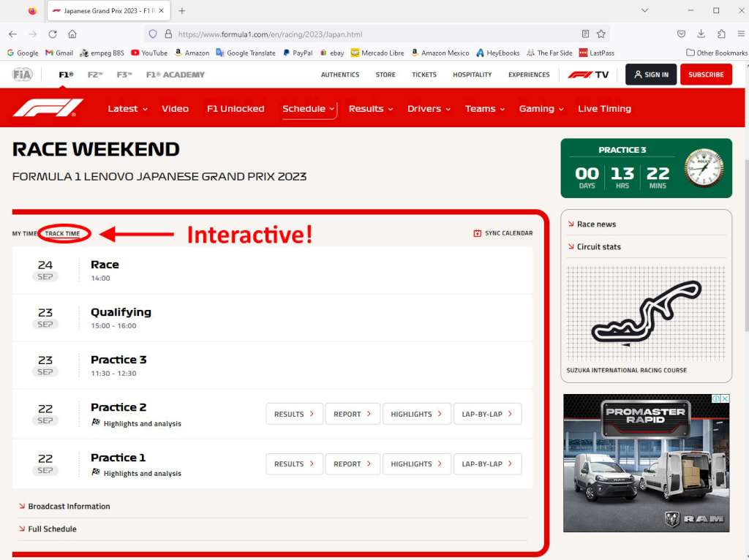Screen dimensions: 749x560
Task: Open the Tickets link
Action: point(424,75)
